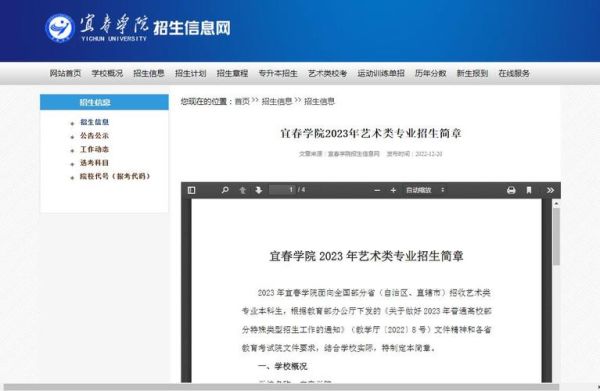The width and height of the screenshot is (600, 391).
Task: Select 艺术类校考 in navigation bar
Action: coord(328,73)
